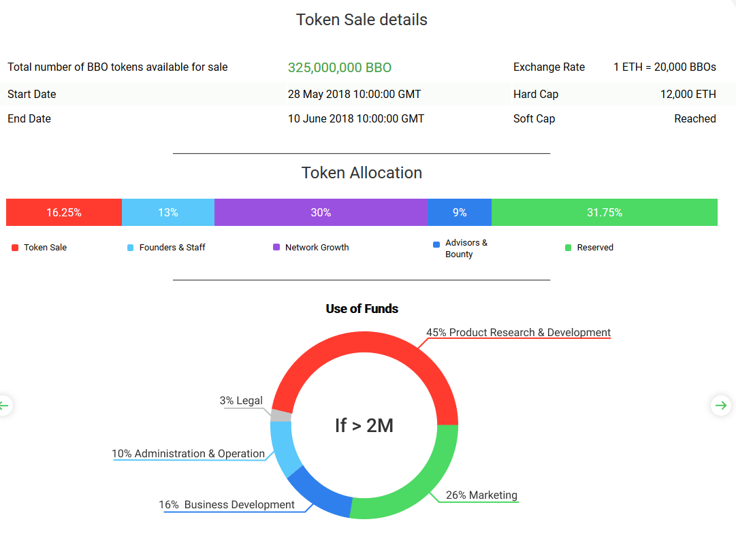Click the 45% Product Research & Development label
Viewport: 736px width, 560px height.
pos(518,333)
